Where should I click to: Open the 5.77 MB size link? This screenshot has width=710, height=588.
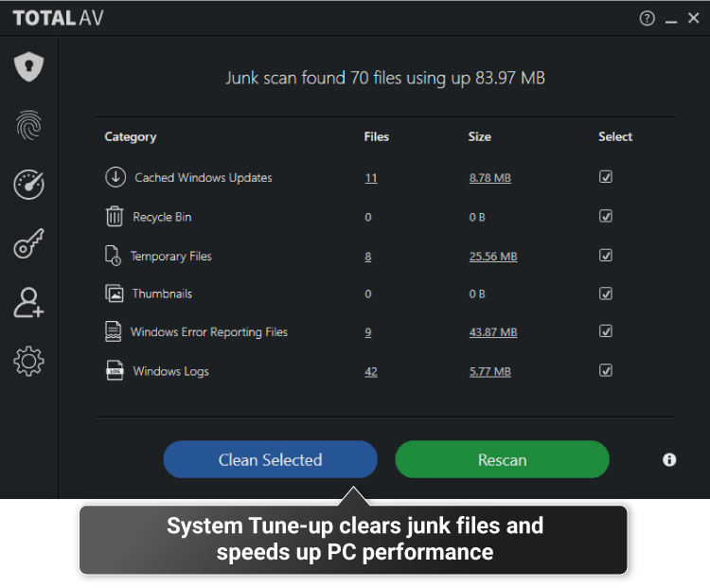pos(490,372)
